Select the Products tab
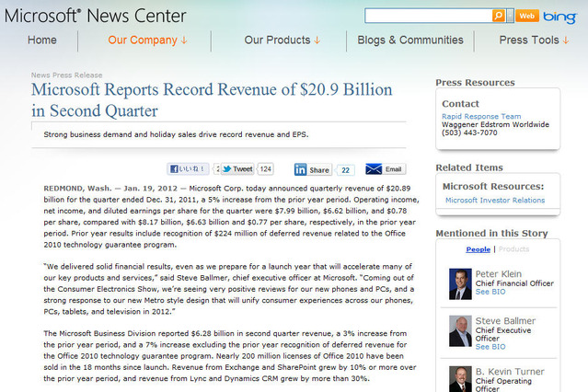This screenshot has height=392, width=588. (x=513, y=249)
